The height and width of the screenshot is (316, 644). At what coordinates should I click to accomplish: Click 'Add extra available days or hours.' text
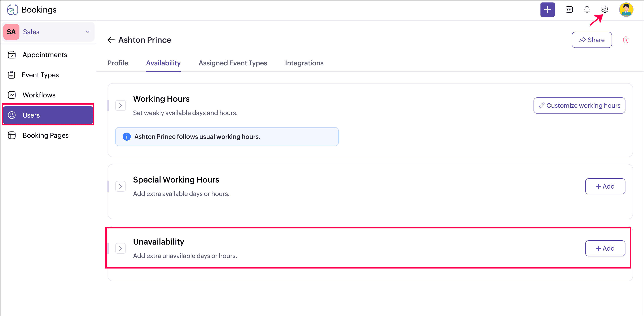[181, 194]
